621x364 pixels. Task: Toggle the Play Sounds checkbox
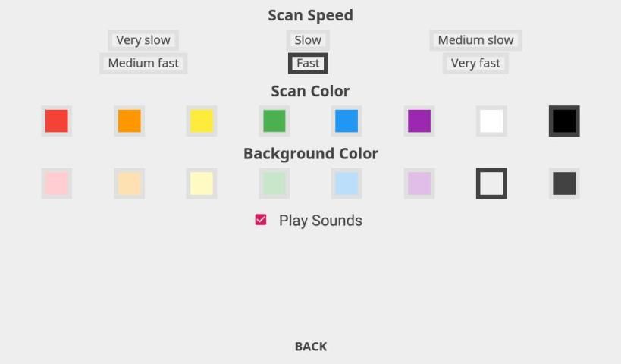point(261,220)
